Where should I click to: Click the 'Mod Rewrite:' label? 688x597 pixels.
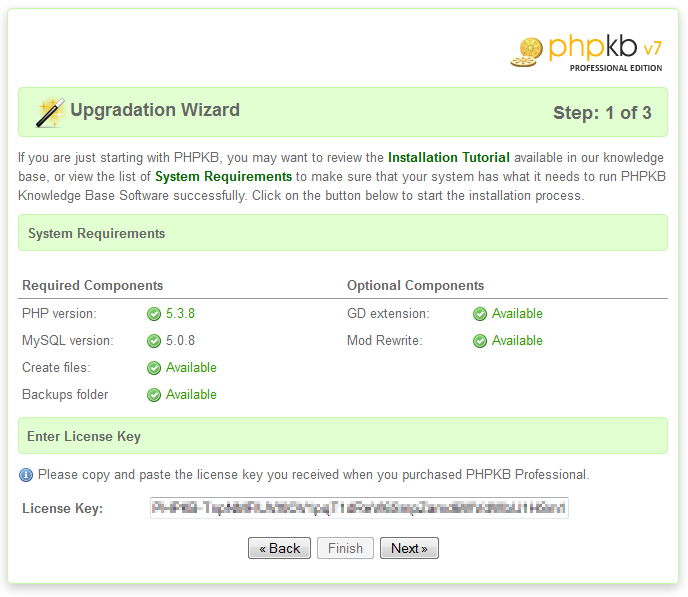tap(385, 340)
